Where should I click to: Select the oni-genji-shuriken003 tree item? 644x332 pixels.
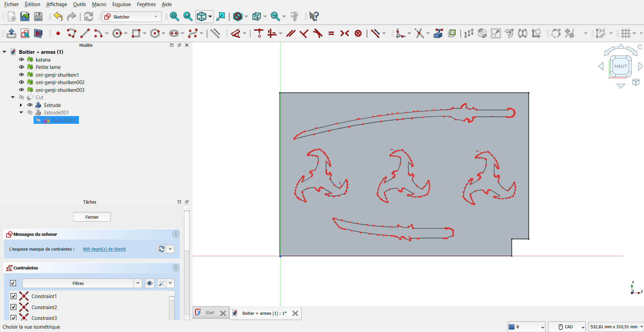tap(60, 90)
